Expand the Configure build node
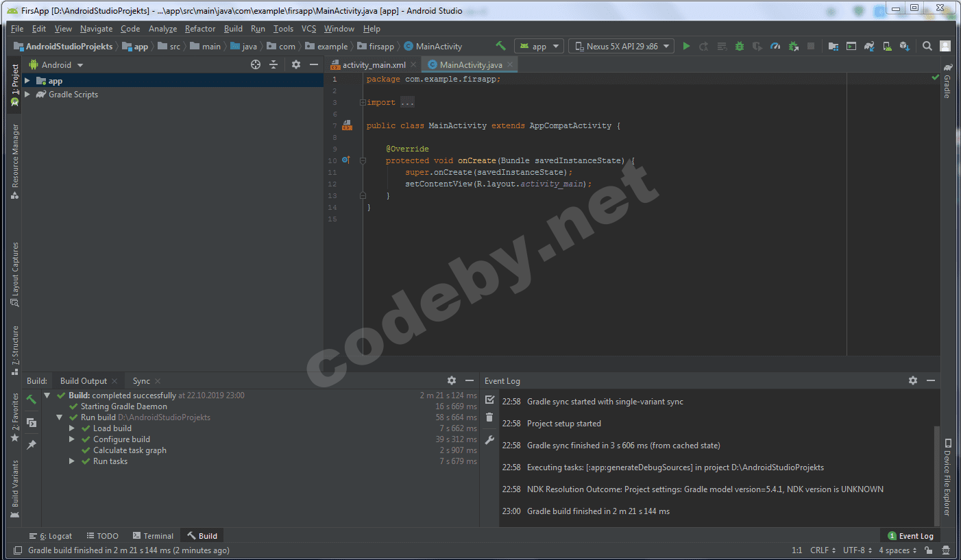 coord(72,439)
